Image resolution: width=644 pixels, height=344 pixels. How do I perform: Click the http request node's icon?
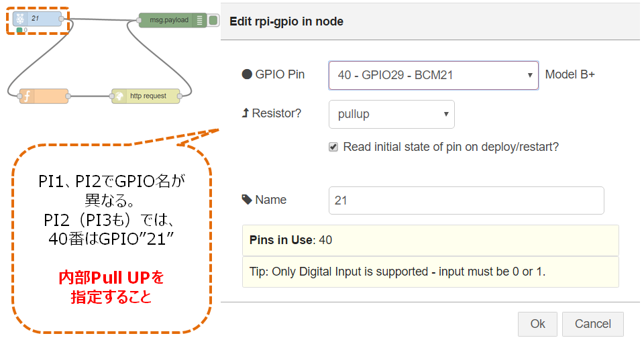(x=119, y=96)
